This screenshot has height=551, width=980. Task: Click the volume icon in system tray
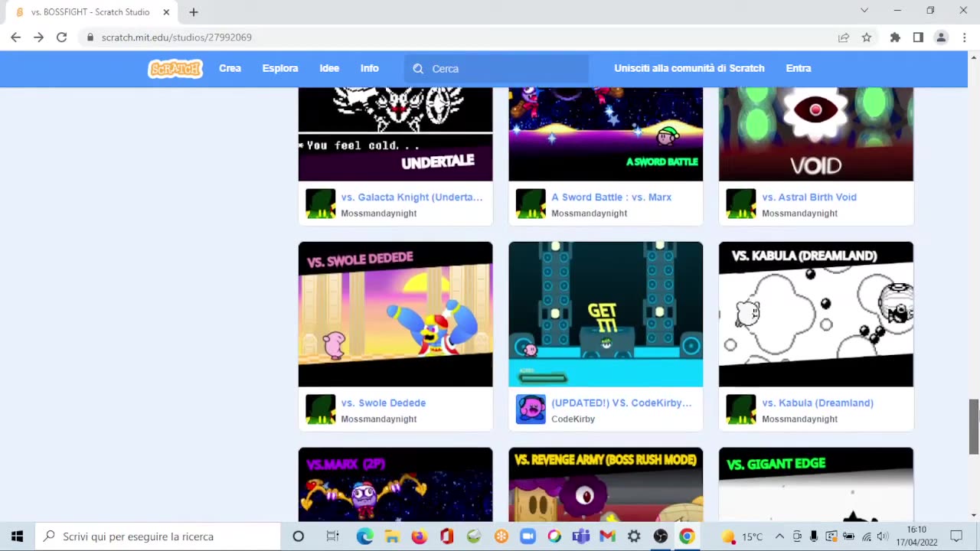pos(883,536)
